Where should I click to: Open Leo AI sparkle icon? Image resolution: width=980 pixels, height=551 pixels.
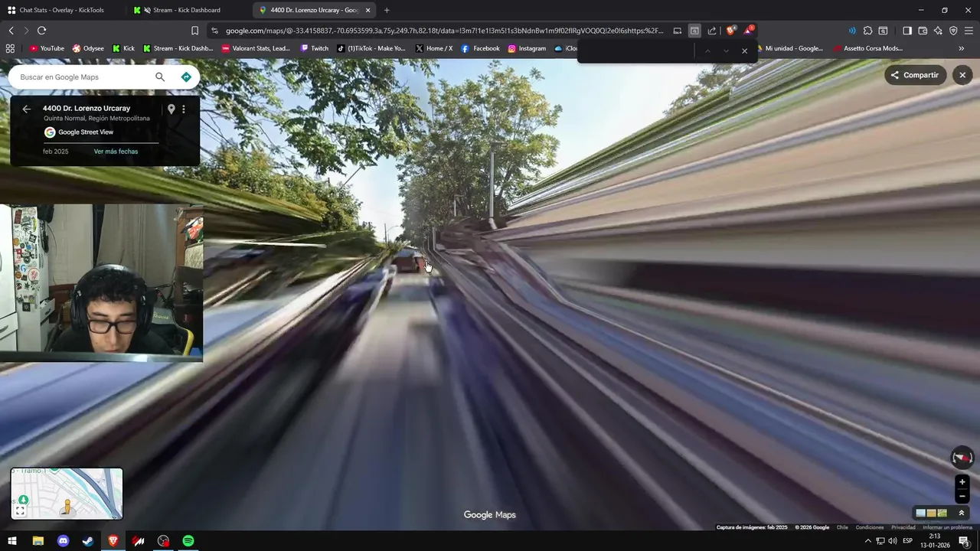938,31
